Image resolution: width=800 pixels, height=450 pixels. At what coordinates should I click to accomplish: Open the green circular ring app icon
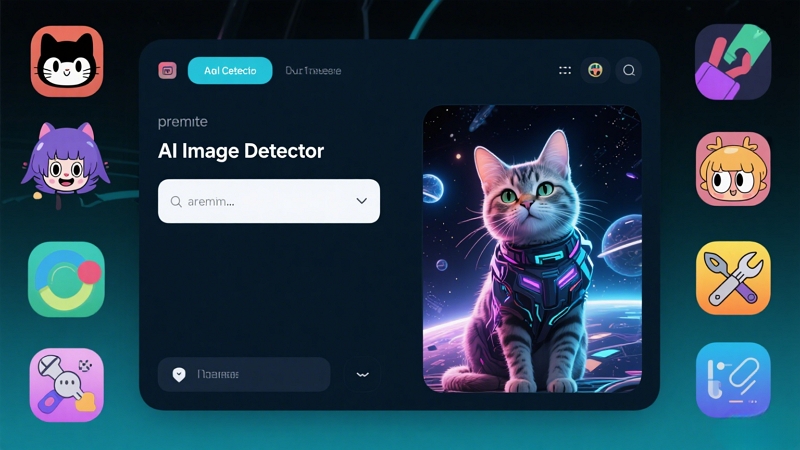click(x=66, y=280)
